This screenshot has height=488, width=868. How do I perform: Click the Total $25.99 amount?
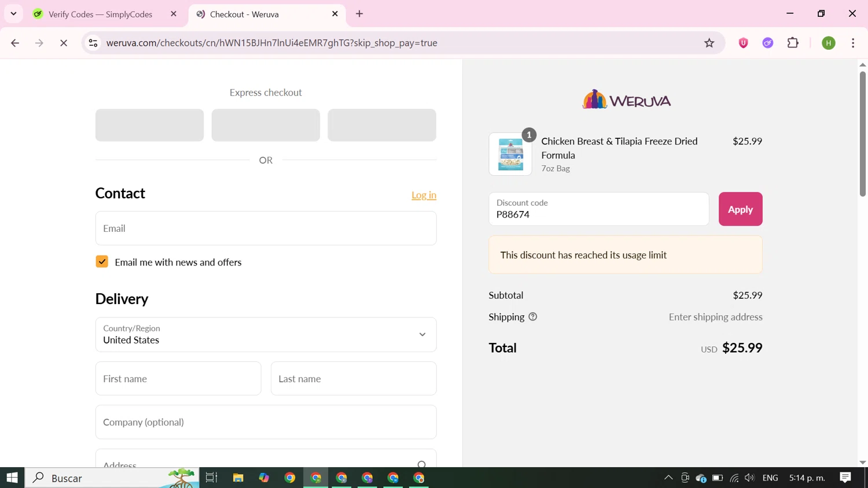(x=742, y=347)
